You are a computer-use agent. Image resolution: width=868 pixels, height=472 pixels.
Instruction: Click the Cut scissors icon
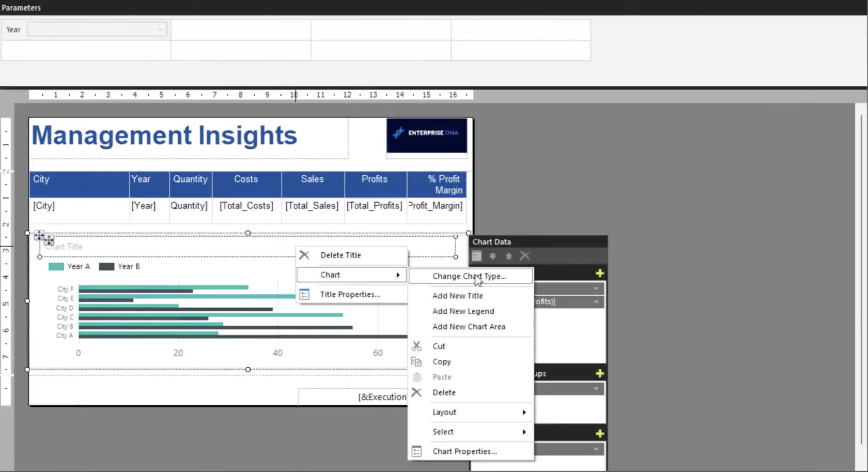tap(416, 346)
